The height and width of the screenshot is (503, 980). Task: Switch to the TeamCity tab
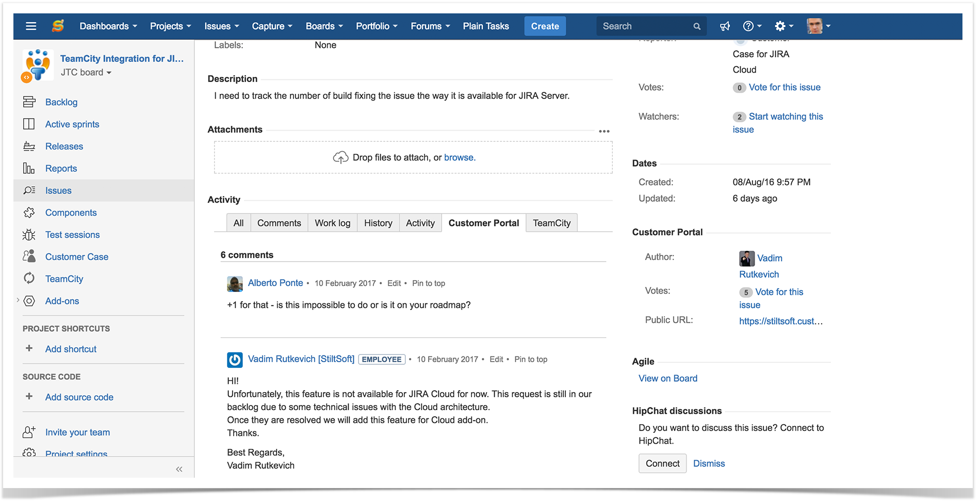(x=552, y=223)
